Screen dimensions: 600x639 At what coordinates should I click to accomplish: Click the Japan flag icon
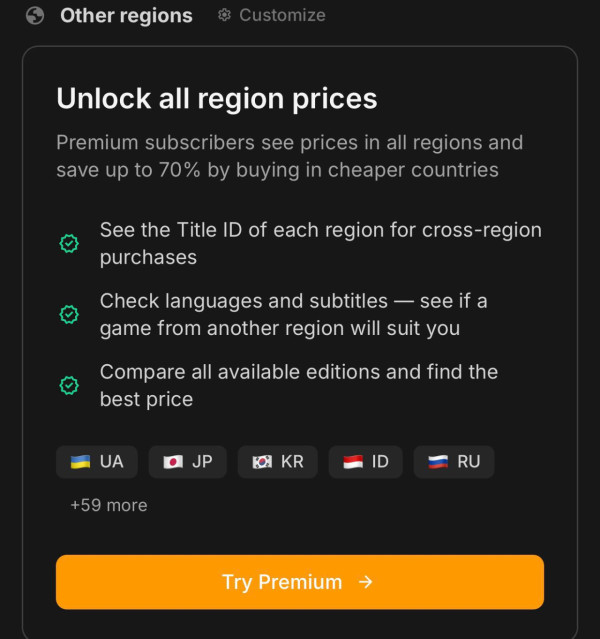[x=172, y=462]
